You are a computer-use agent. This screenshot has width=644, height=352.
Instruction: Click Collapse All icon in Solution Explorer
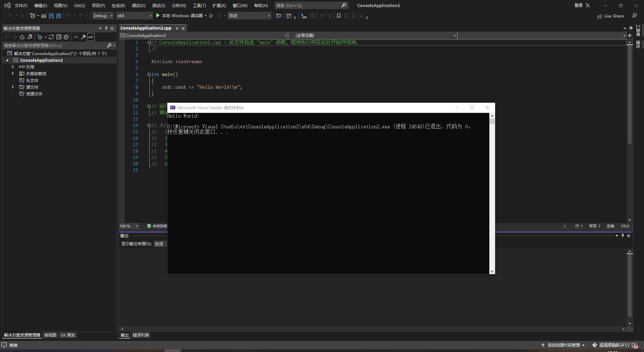[59, 37]
